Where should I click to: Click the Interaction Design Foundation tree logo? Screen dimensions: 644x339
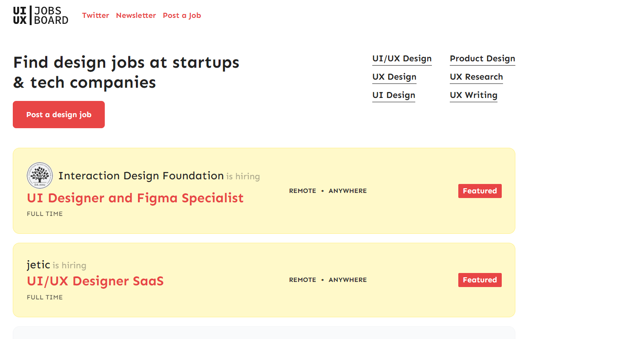40,175
